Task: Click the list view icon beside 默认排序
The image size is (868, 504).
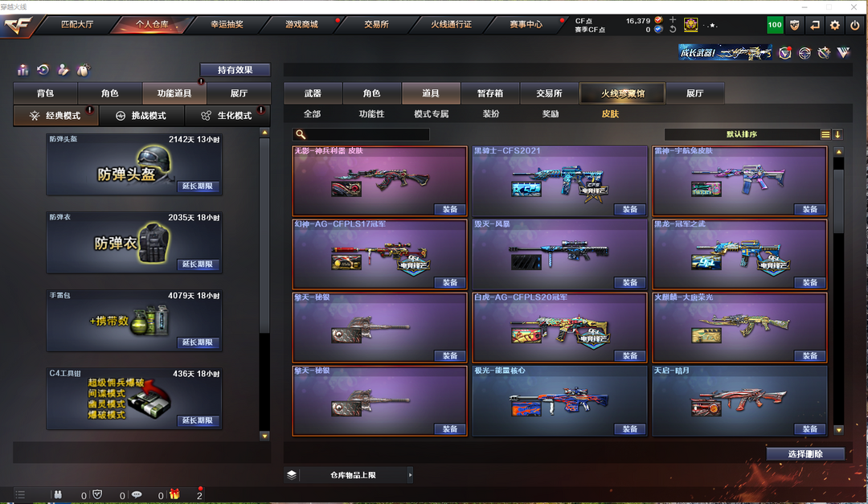Action: [825, 134]
